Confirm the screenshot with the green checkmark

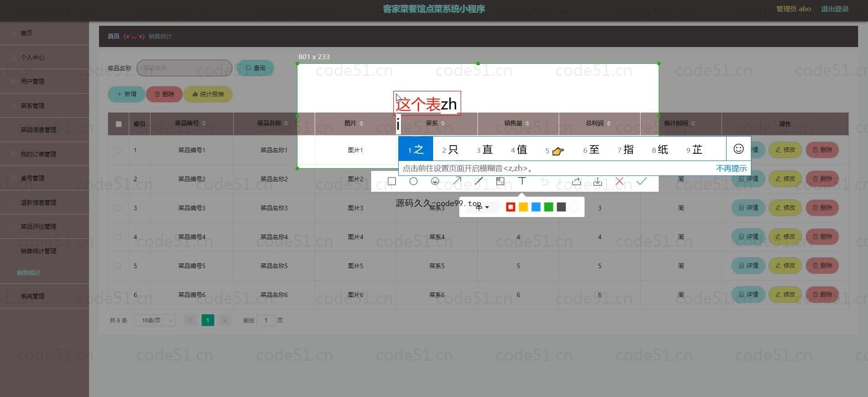[642, 181]
